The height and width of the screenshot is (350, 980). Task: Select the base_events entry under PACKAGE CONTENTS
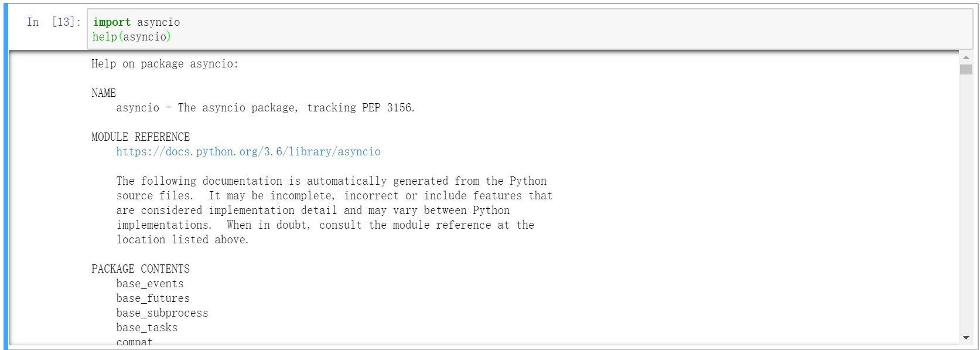tap(150, 283)
